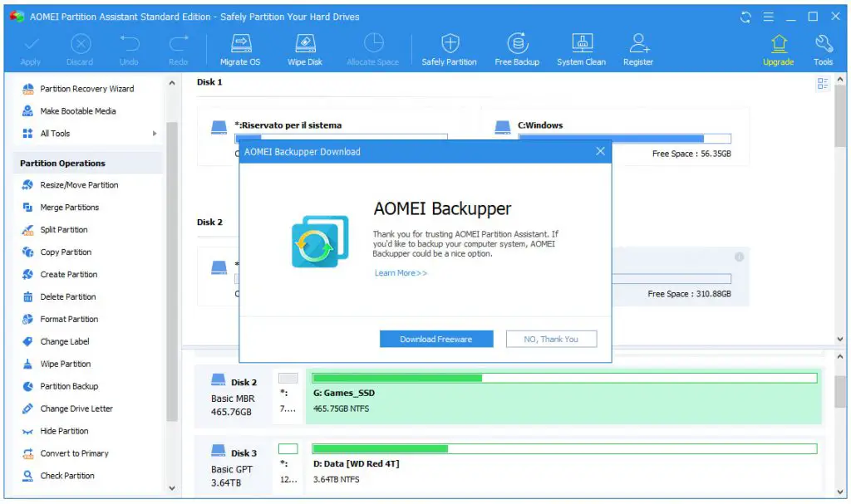Click the info icon on Disk 2 card
The height and width of the screenshot is (504, 851).
739,257
